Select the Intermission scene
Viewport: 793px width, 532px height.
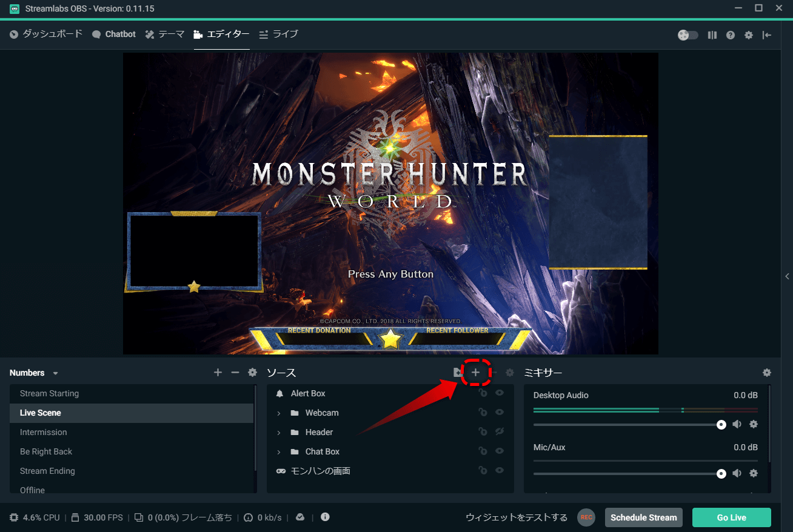point(132,432)
